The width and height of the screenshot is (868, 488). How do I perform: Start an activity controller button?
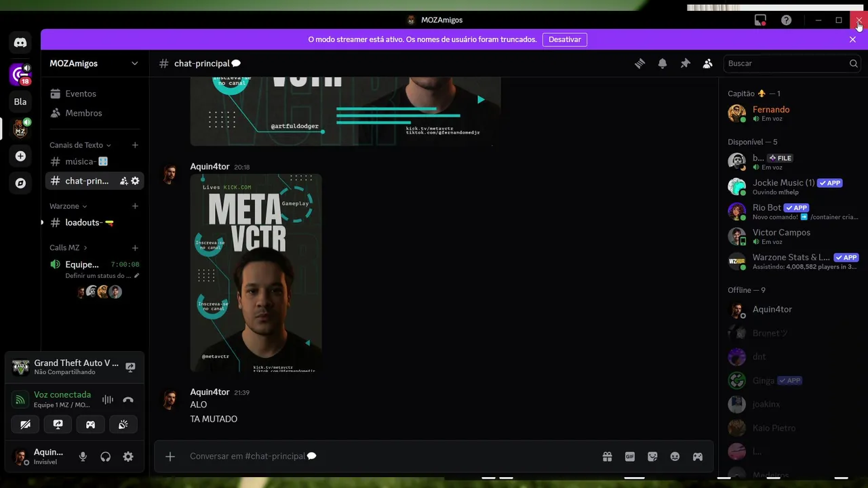coord(90,424)
